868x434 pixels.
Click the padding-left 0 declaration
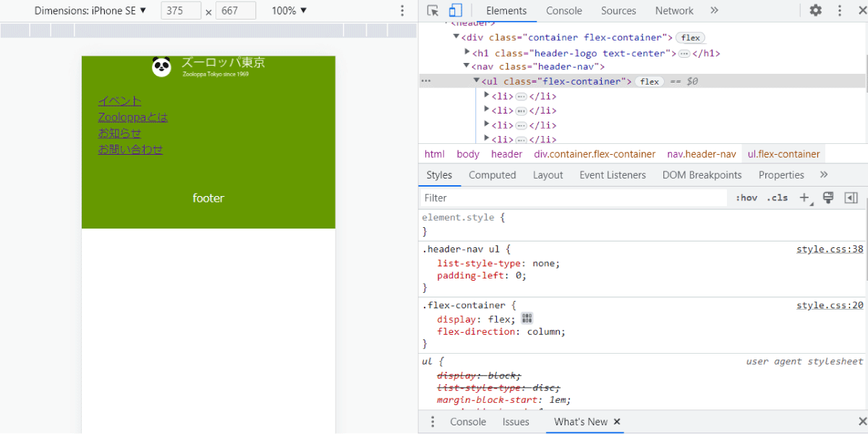[482, 276]
